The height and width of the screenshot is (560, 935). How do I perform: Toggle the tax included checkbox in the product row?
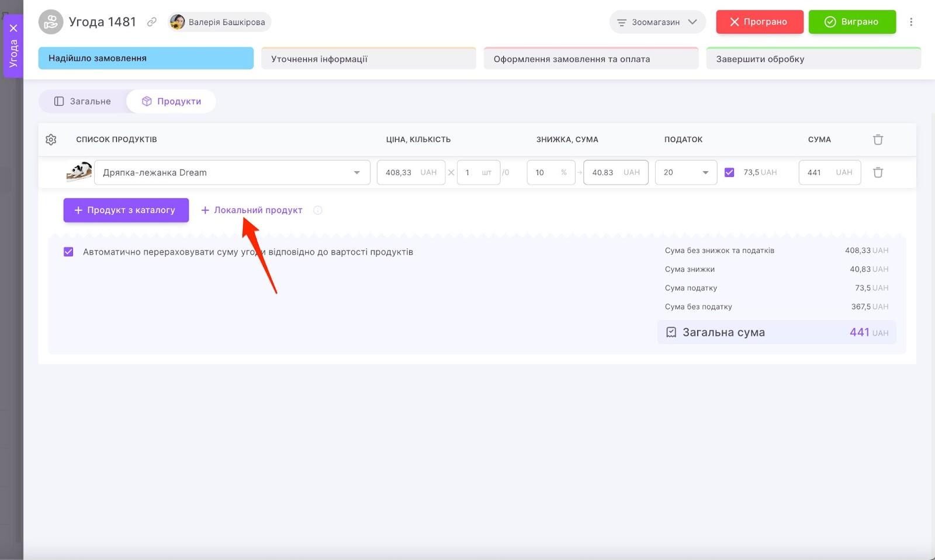729,172
